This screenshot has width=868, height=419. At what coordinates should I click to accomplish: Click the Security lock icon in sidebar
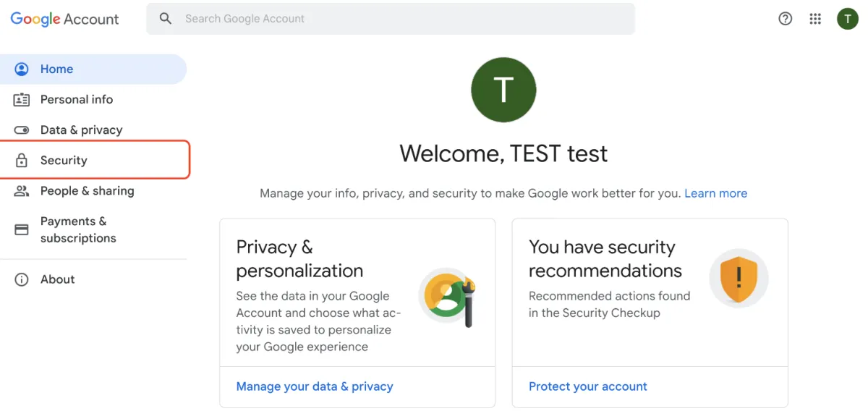(22, 161)
